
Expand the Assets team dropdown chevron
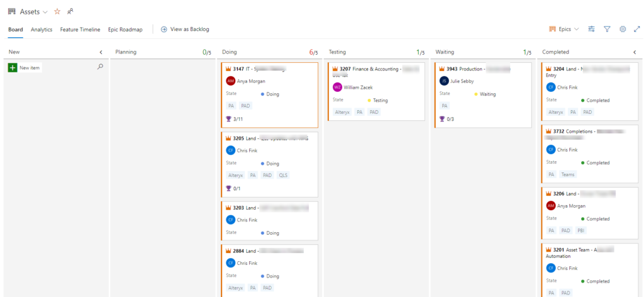(x=45, y=12)
